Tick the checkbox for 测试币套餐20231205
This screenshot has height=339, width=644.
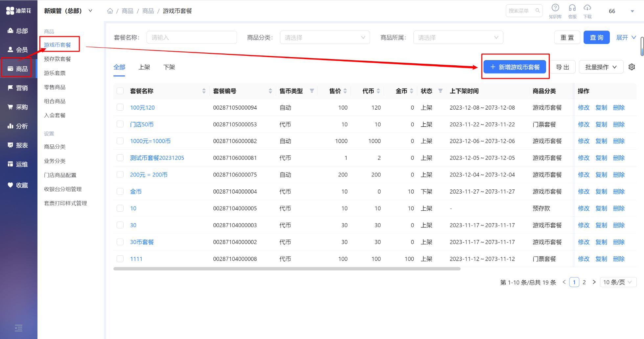click(x=120, y=158)
